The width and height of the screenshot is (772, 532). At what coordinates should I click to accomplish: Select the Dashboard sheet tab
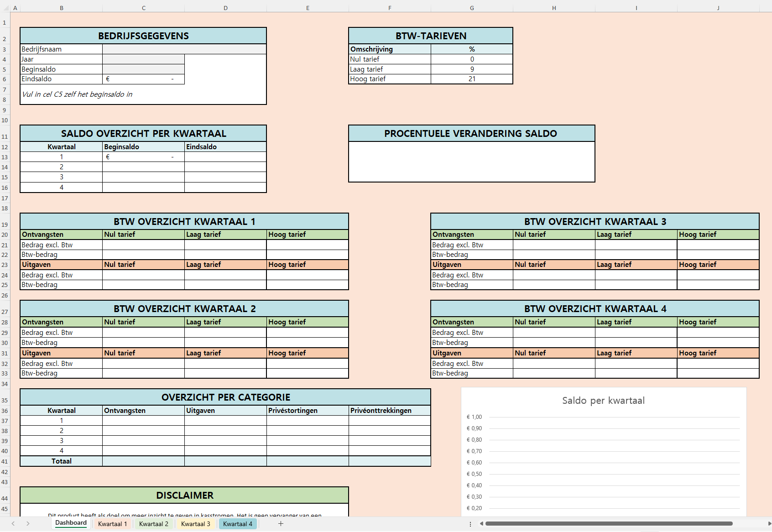coord(71,523)
